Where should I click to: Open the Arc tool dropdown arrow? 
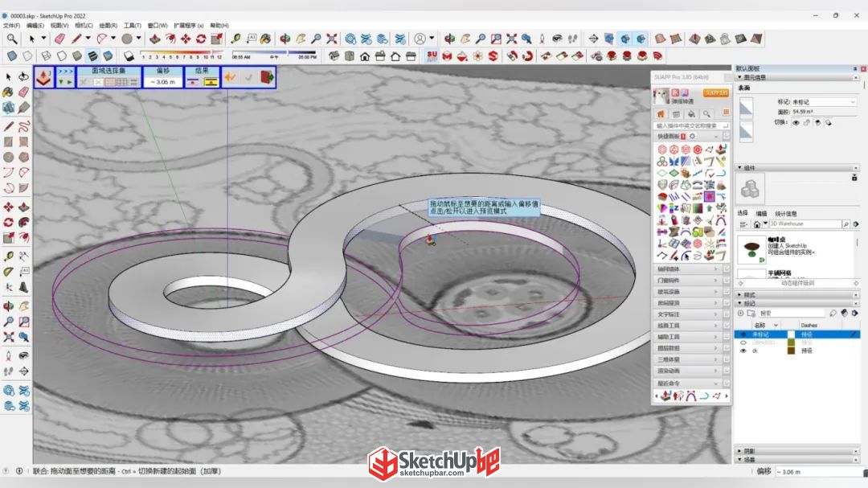pyautogui.click(x=113, y=39)
